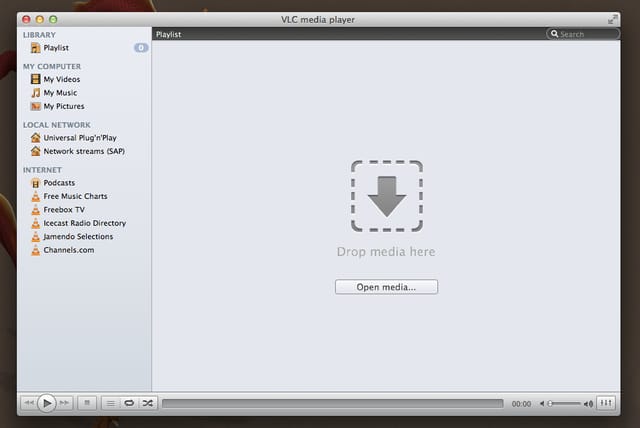Toggle the playlist view button
The image size is (640, 428).
[x=111, y=404]
